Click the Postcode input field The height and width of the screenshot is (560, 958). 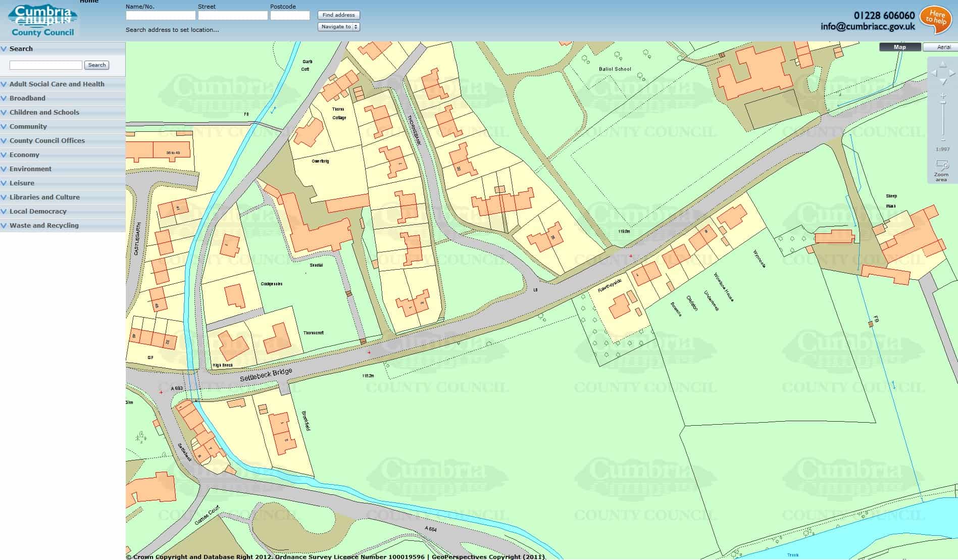pyautogui.click(x=290, y=16)
